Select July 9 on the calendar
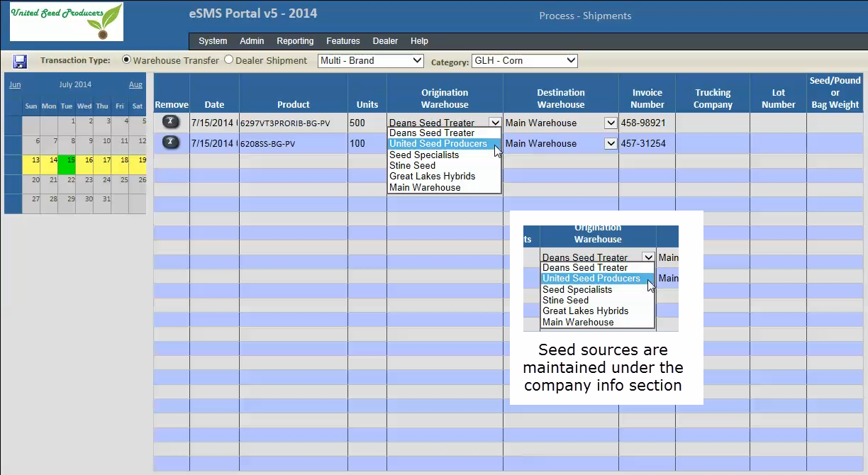868x475 pixels. tap(84, 145)
